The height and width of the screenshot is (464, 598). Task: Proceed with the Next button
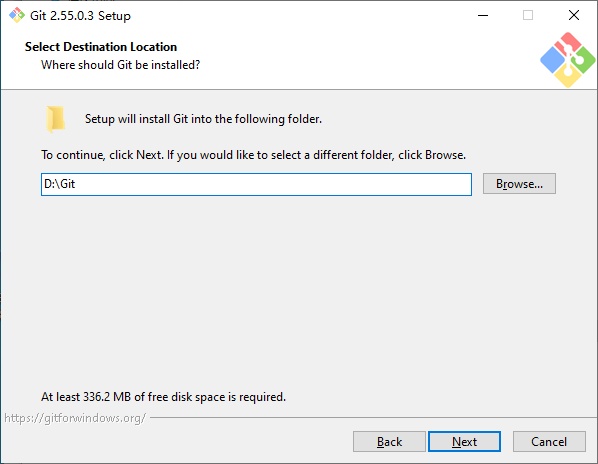tap(464, 442)
